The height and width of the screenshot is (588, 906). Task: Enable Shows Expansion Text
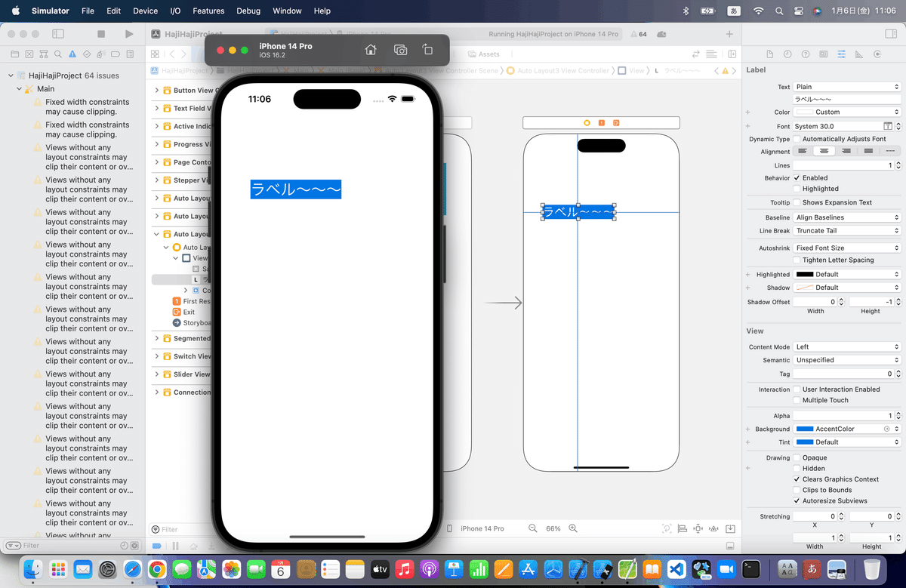pos(797,202)
